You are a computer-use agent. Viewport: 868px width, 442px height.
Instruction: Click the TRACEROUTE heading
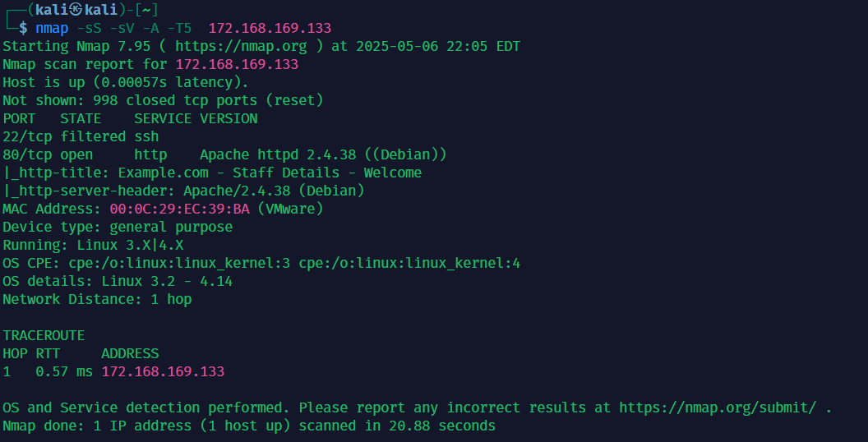pos(44,335)
